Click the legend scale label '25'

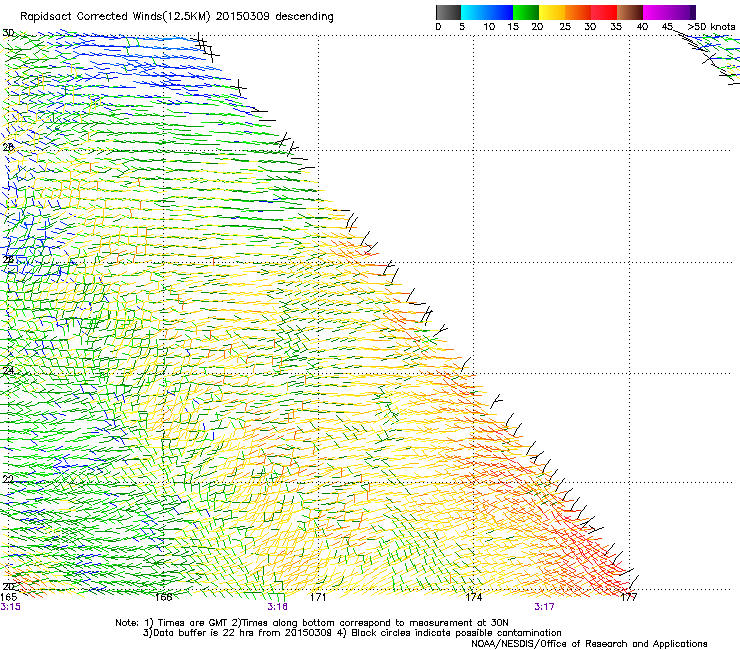pyautogui.click(x=565, y=27)
